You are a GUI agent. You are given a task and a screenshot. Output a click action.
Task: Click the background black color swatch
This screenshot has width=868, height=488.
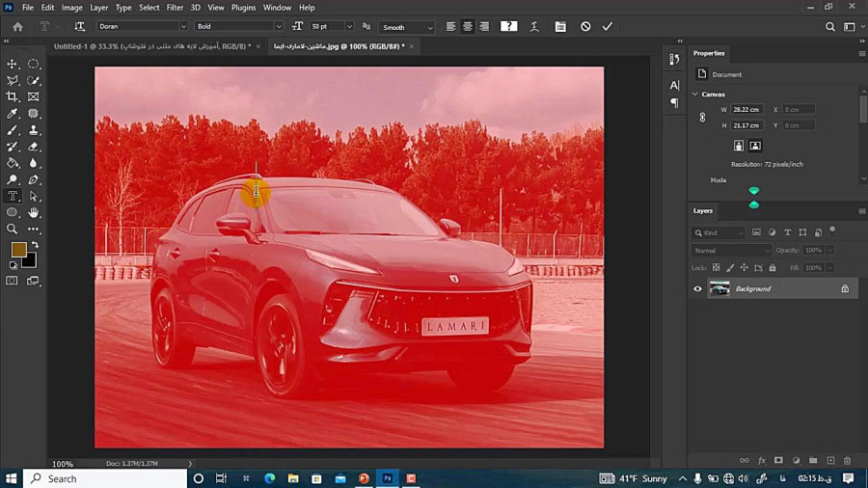[x=31, y=261]
